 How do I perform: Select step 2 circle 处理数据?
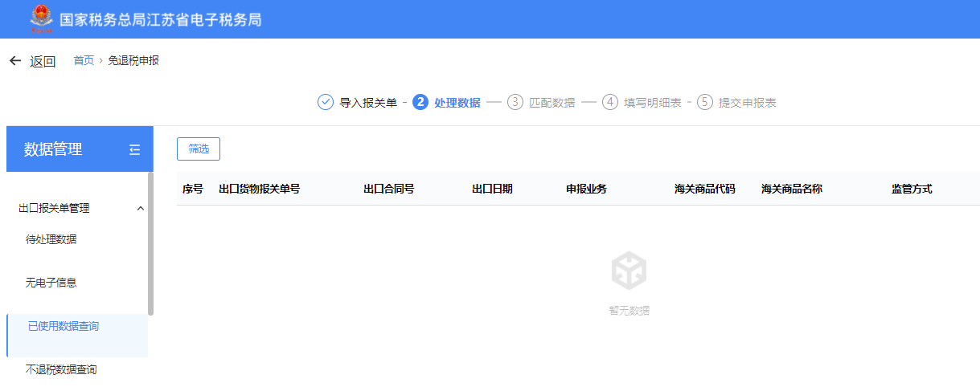[420, 102]
